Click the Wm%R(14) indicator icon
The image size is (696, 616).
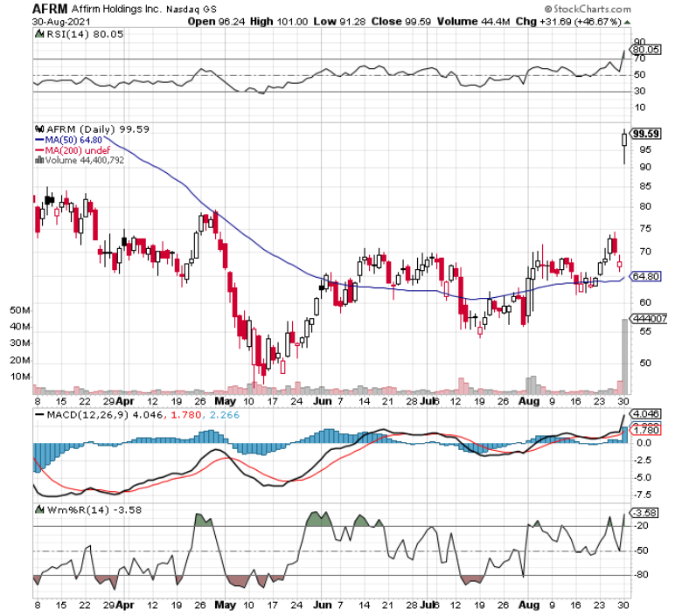click(x=39, y=509)
